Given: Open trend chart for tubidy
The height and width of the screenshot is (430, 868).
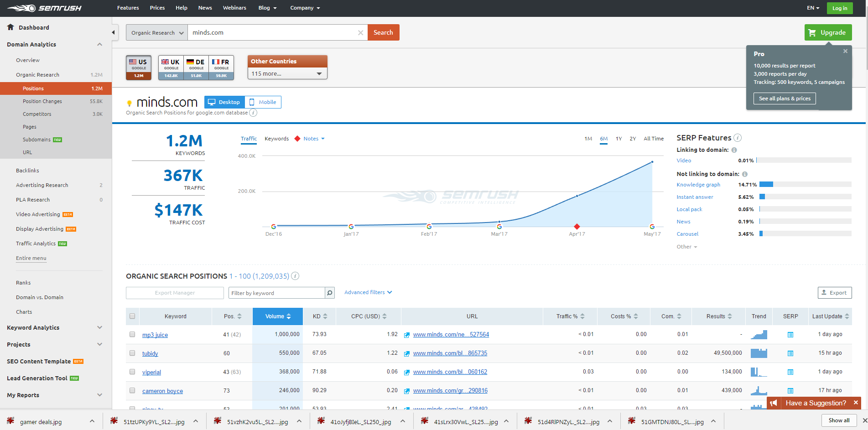Looking at the screenshot, I should coord(759,353).
